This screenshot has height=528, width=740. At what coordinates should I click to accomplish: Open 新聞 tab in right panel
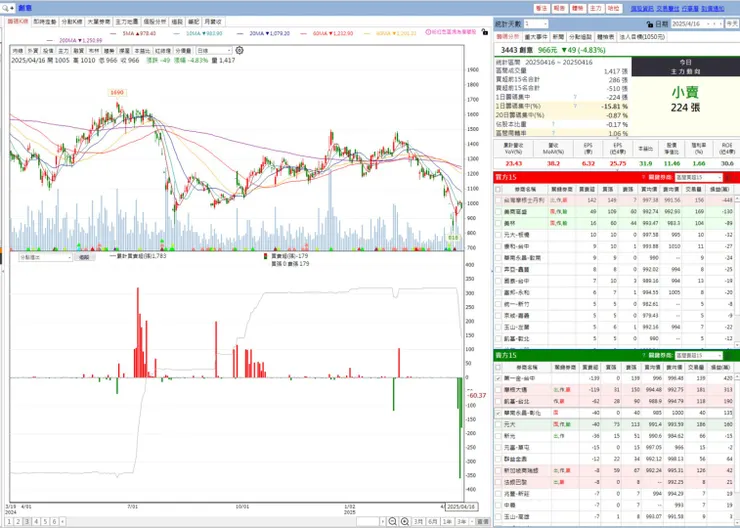(x=558, y=37)
